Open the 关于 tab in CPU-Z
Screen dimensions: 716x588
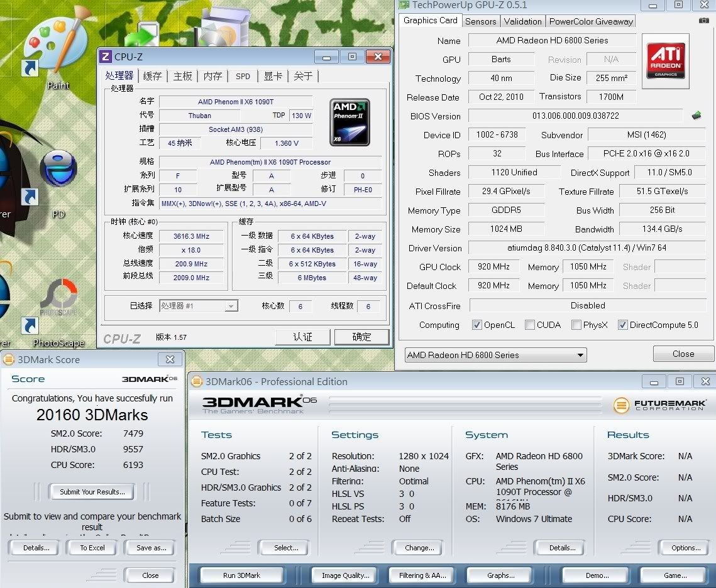coord(303,76)
